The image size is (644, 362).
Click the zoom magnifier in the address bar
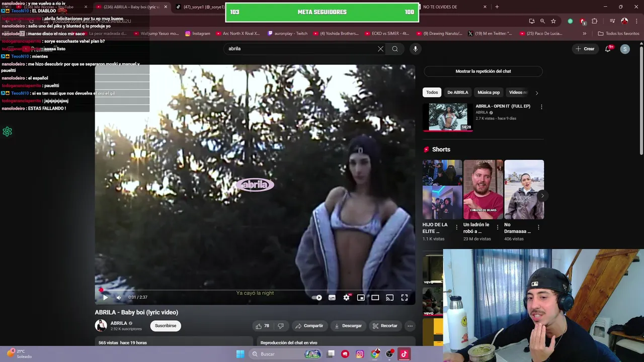click(x=542, y=21)
